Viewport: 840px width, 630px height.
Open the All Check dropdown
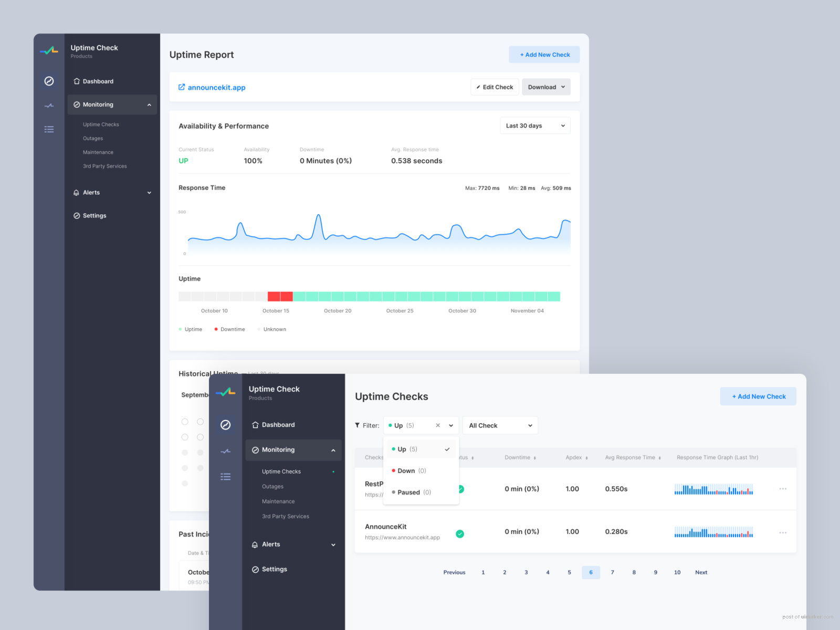click(x=500, y=425)
